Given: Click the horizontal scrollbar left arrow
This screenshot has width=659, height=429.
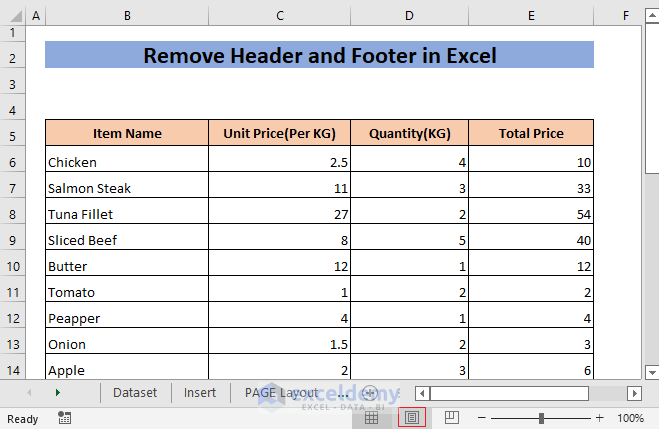Looking at the screenshot, I should point(422,394).
